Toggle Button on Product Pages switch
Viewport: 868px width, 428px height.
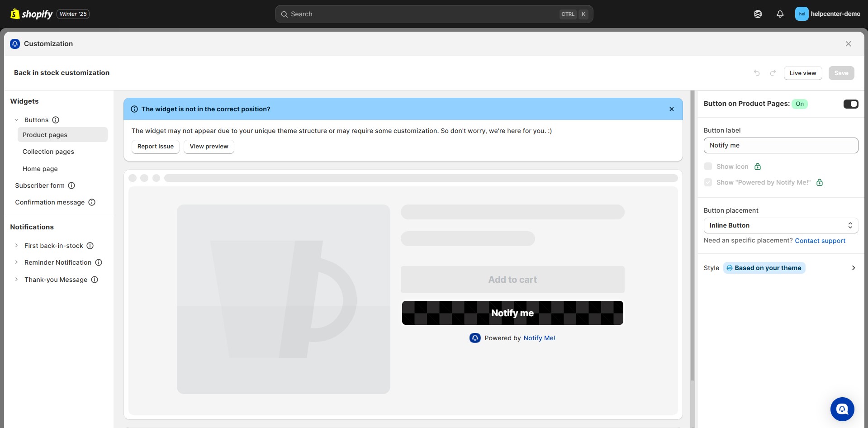click(850, 104)
